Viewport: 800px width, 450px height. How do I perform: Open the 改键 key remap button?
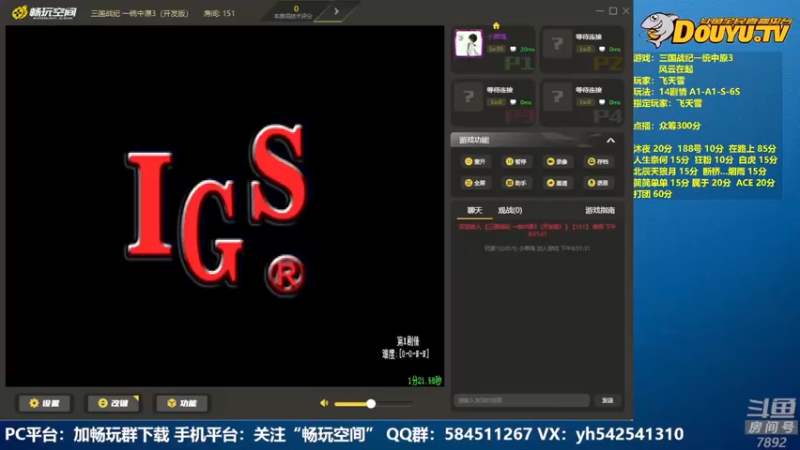[x=113, y=403]
